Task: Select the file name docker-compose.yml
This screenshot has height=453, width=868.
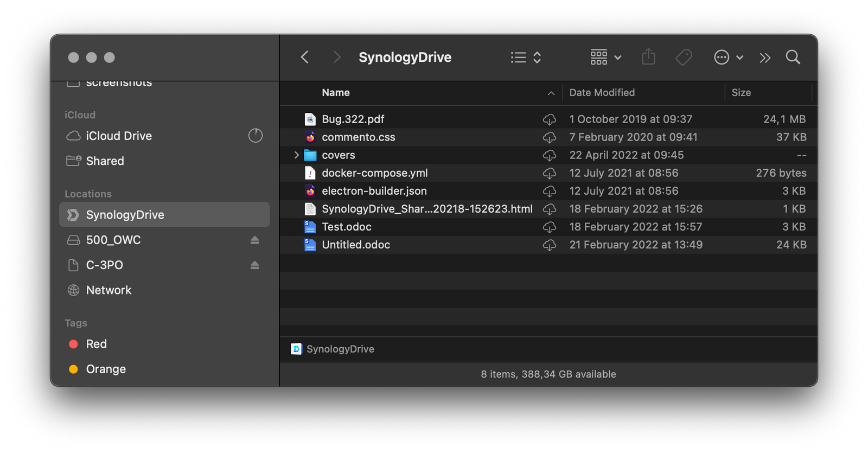Action: (374, 173)
